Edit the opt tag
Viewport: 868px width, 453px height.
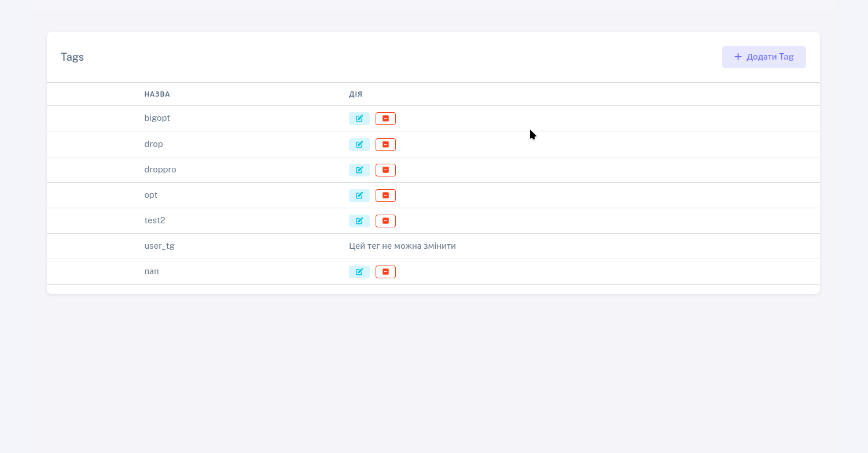point(359,196)
